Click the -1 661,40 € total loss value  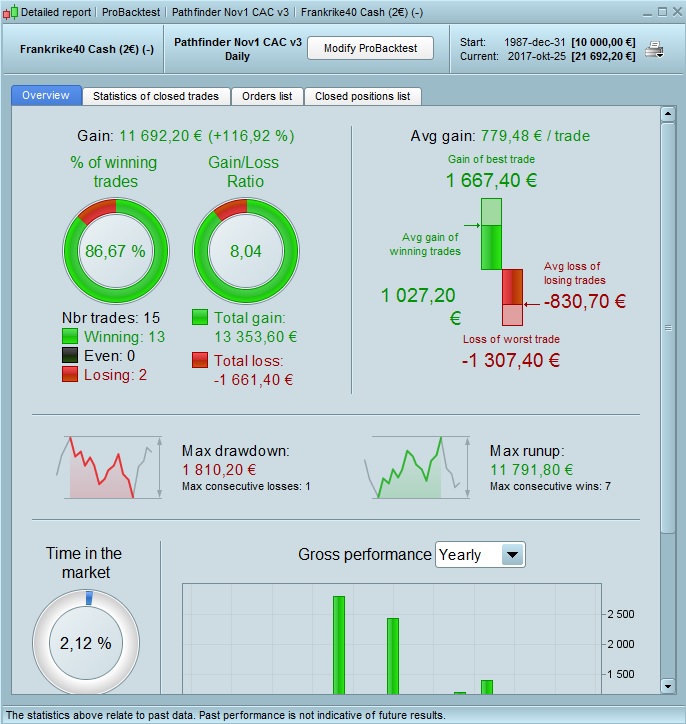253,380
